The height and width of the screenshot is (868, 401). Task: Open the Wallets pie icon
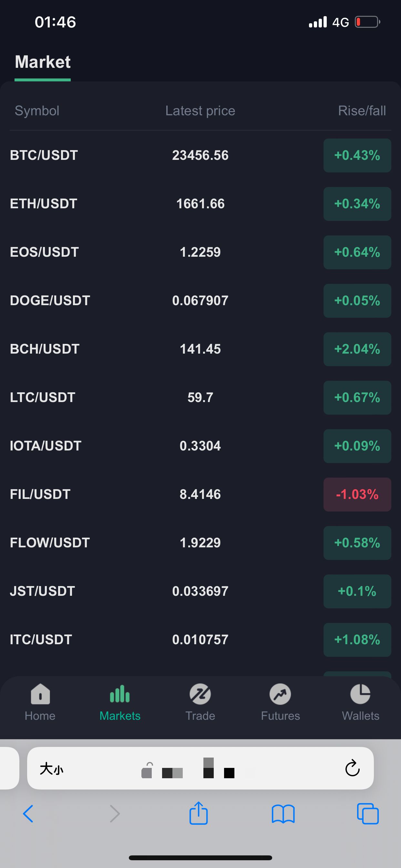360,694
